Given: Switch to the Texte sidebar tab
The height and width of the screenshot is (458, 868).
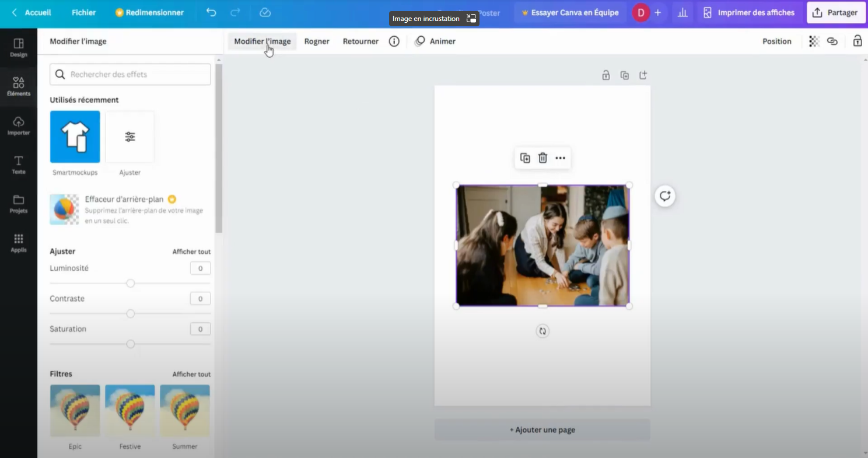Looking at the screenshot, I should tap(19, 165).
